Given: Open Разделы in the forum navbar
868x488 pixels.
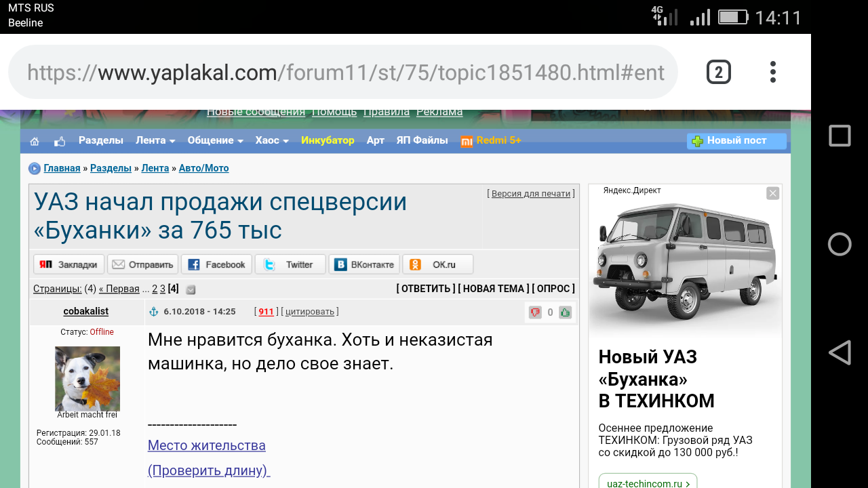Looking at the screenshot, I should click(101, 140).
